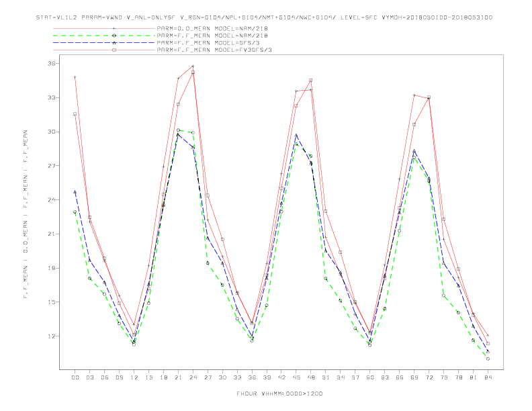Click x-axis forecast hour label 21

click(178, 377)
